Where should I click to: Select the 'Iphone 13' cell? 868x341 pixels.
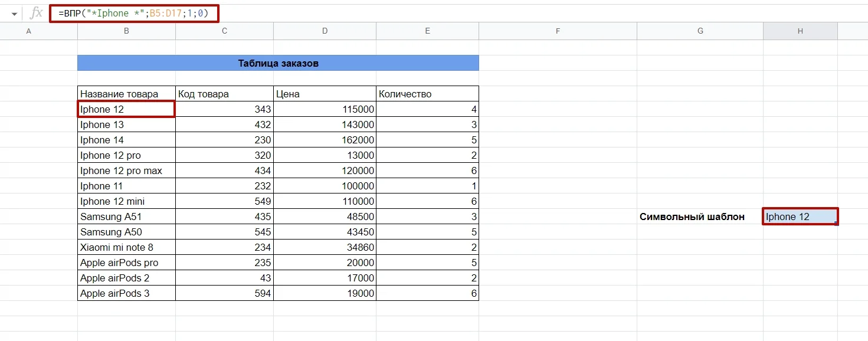point(126,124)
